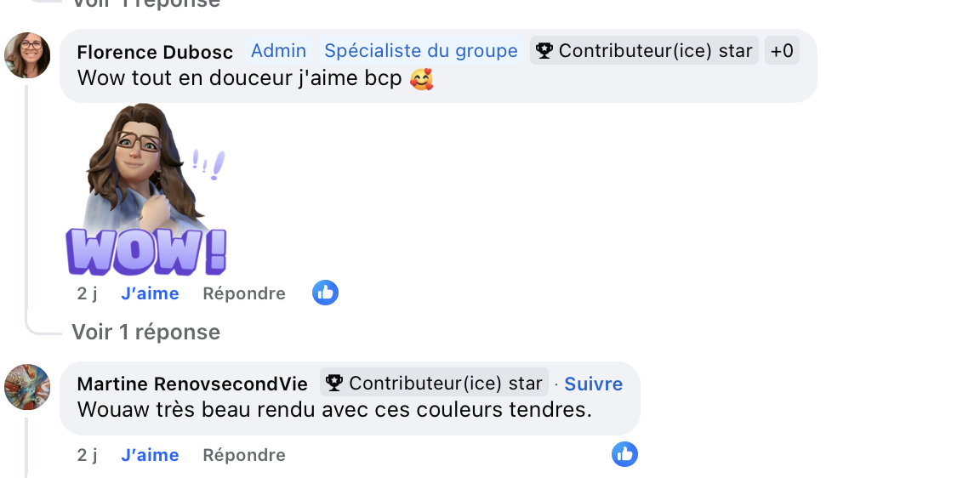View like reactions on Florence's comment
The image size is (980, 478).
(325, 293)
